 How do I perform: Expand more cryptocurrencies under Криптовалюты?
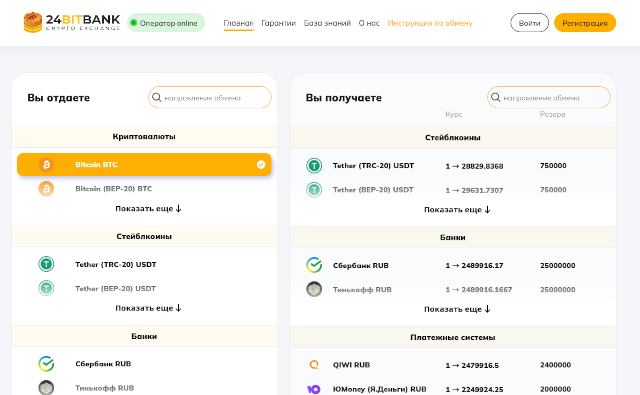point(148,209)
